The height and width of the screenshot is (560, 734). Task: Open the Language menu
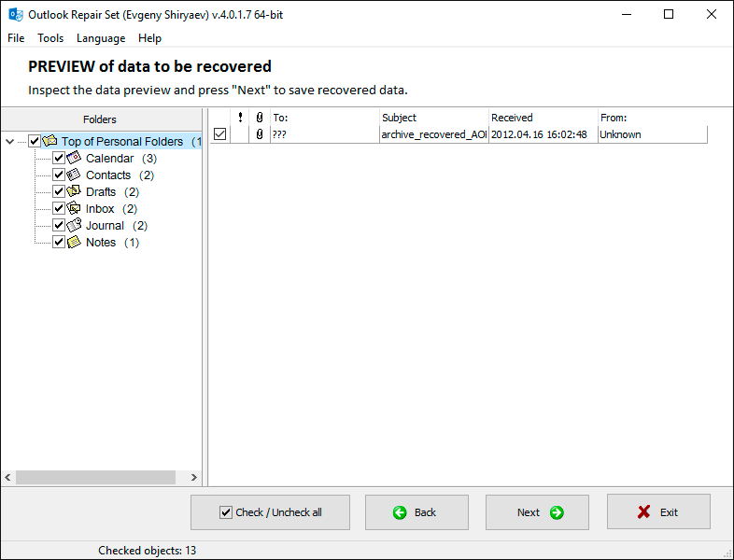(x=101, y=38)
